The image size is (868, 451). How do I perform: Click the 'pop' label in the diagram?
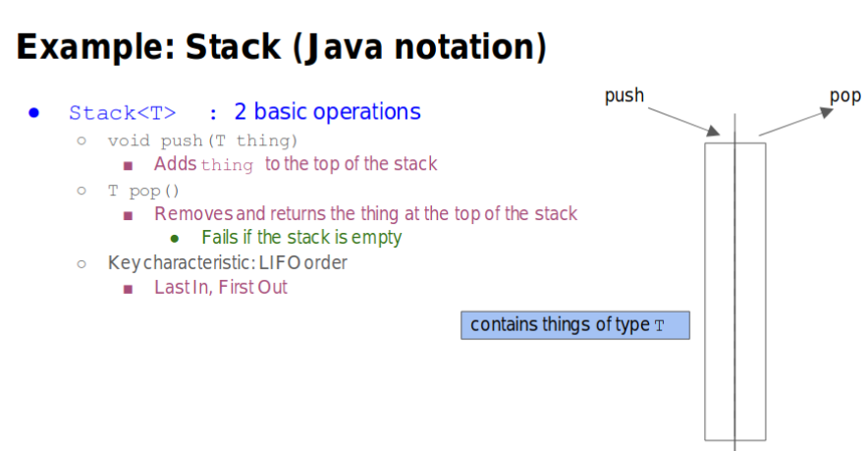pyautogui.click(x=844, y=96)
